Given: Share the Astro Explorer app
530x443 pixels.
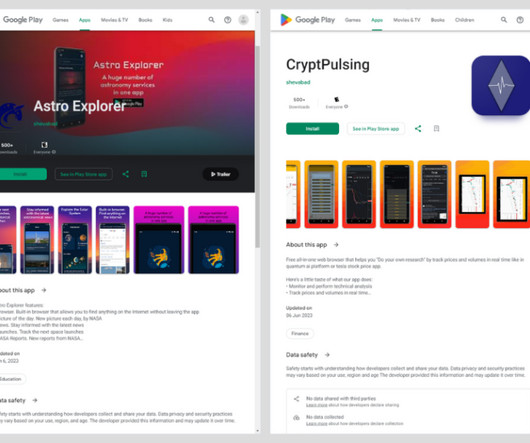Looking at the screenshot, I should pyautogui.click(x=125, y=174).
